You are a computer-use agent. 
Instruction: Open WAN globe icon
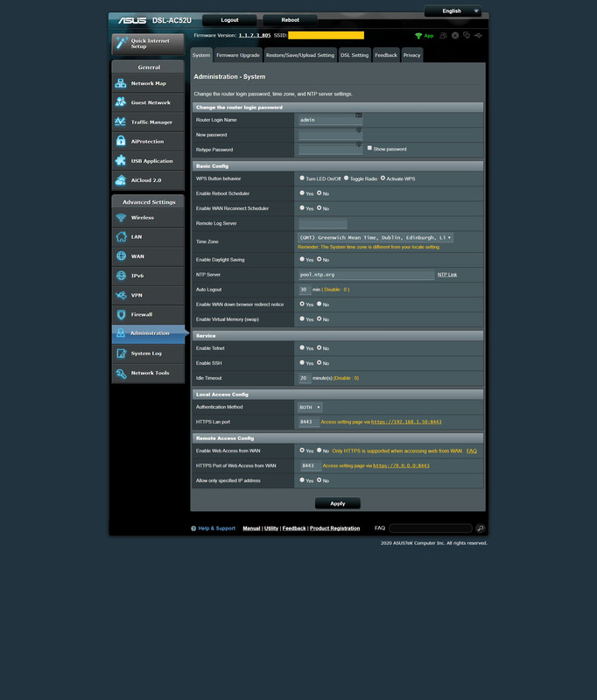(x=121, y=255)
